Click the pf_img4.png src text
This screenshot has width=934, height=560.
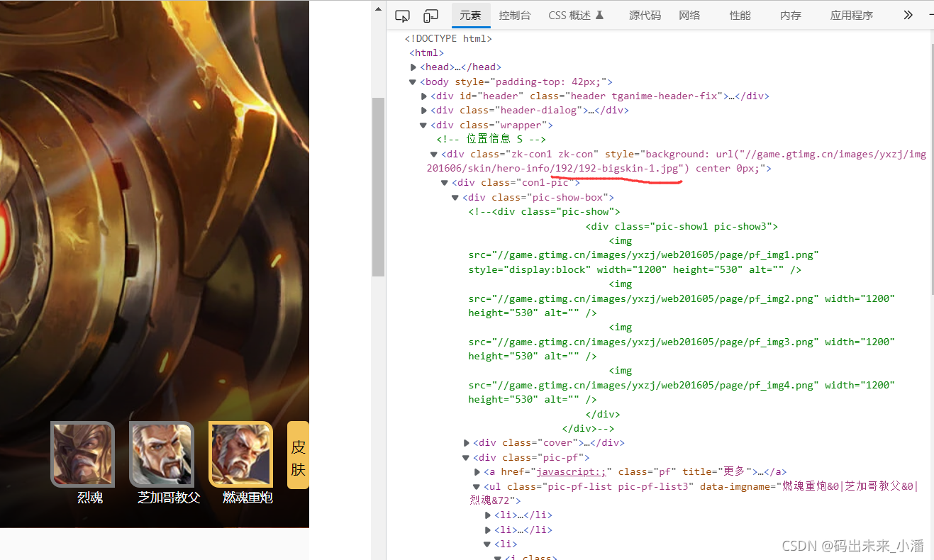coord(644,385)
